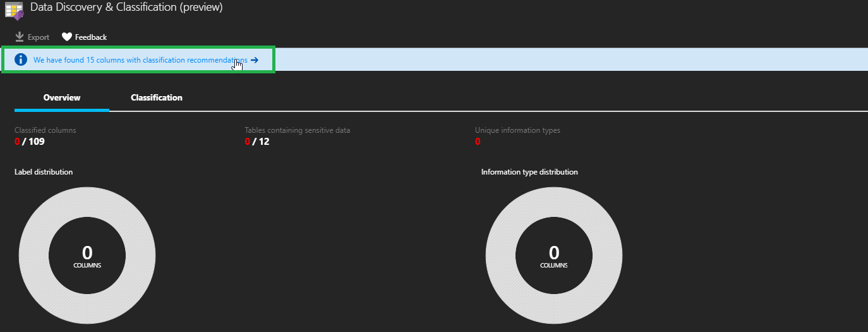This screenshot has width=868, height=332.
Task: Select the Information type distribution heading
Action: pos(529,172)
